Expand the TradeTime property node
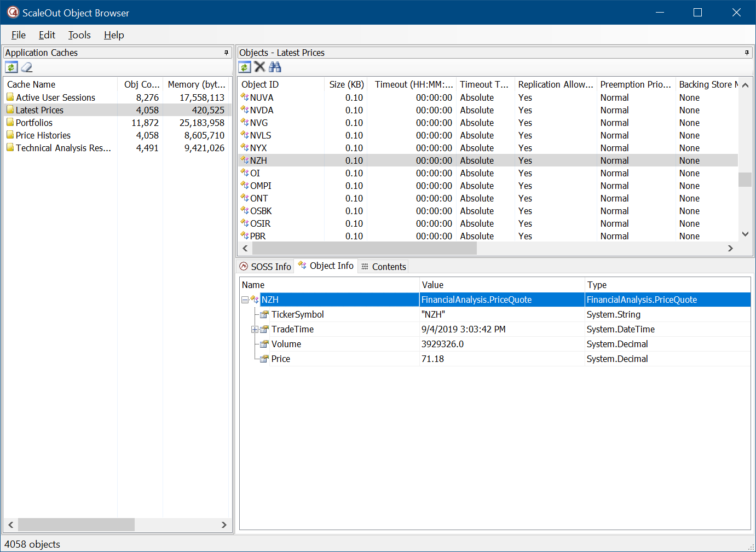This screenshot has width=756, height=552. [x=255, y=329]
